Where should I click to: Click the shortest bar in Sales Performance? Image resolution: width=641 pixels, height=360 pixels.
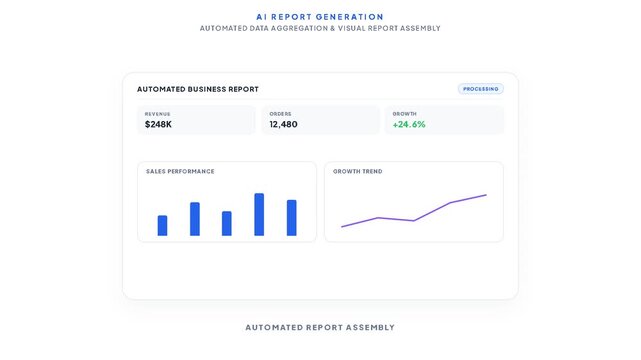click(162, 225)
